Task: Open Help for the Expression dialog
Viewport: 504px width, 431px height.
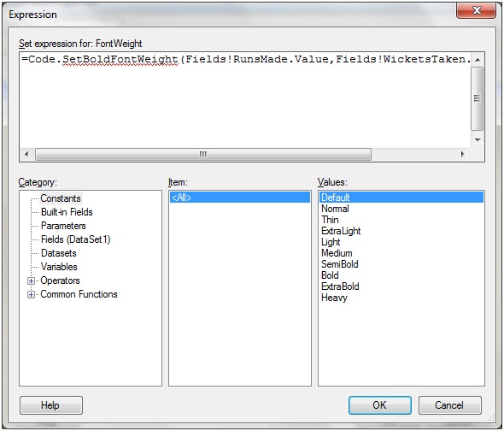Action: [x=51, y=405]
